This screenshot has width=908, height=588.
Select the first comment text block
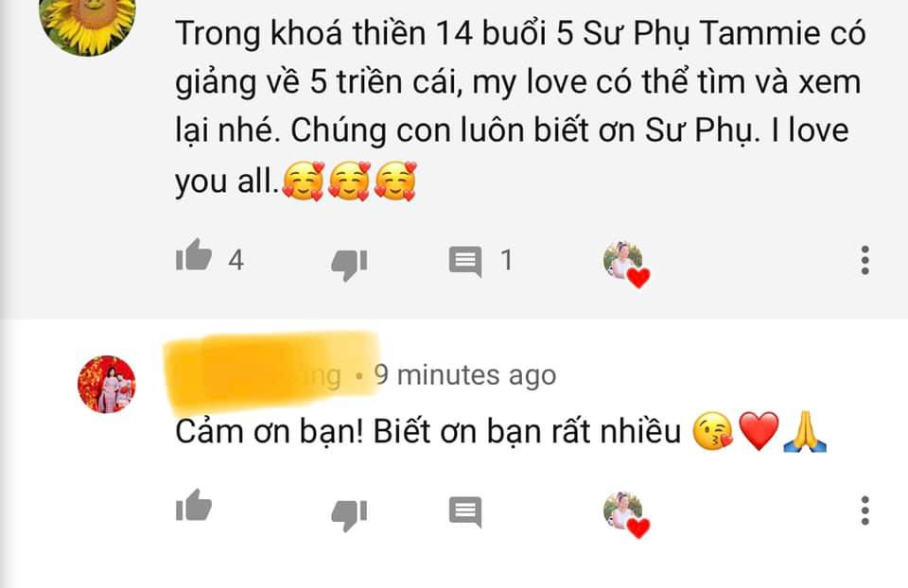click(x=520, y=109)
